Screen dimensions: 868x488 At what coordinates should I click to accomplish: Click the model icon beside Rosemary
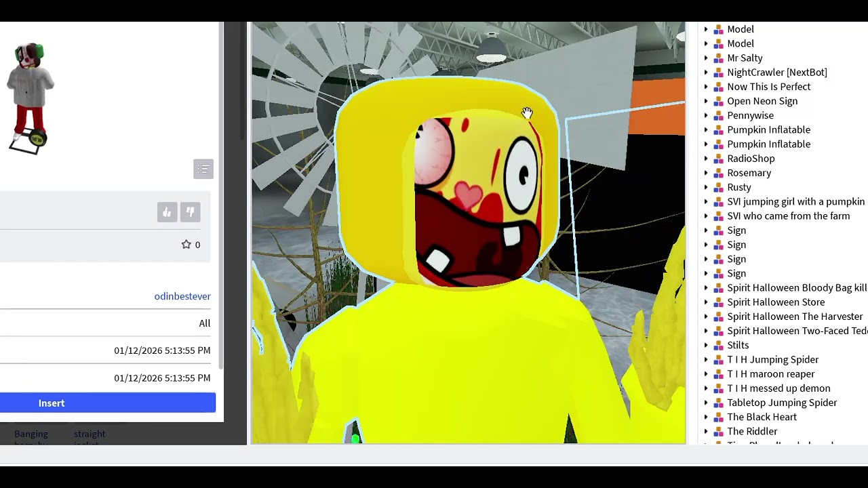(x=718, y=173)
